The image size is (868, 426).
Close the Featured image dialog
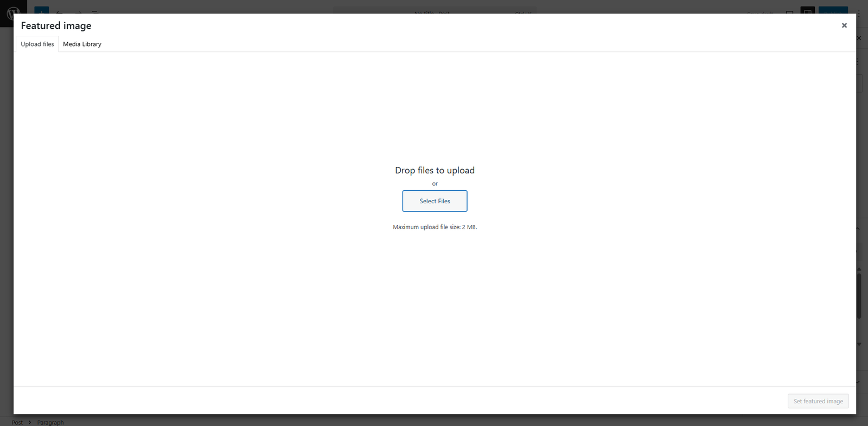[x=844, y=25]
